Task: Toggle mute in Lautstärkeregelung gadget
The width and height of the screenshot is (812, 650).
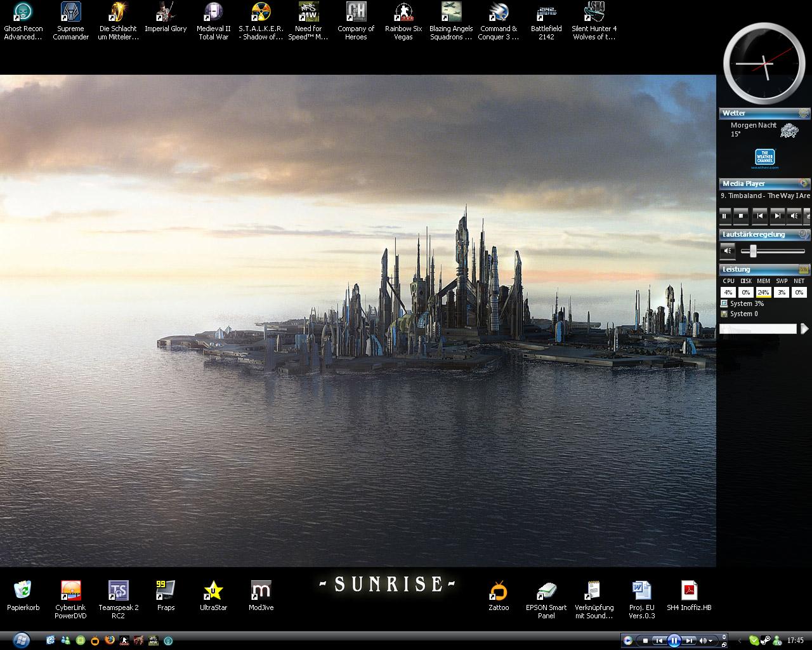Action: click(x=728, y=251)
